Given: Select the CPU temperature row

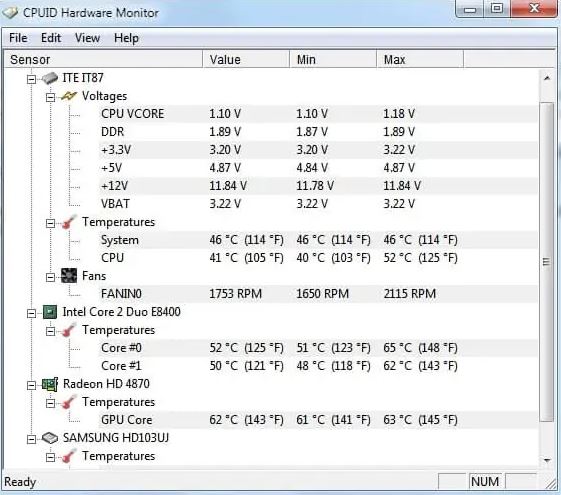Looking at the screenshot, I should tap(318, 258).
